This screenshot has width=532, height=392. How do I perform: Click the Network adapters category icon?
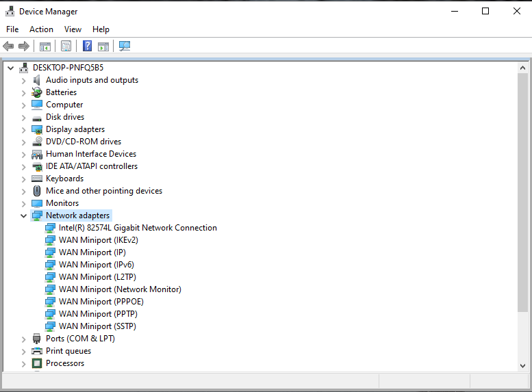[x=37, y=215]
